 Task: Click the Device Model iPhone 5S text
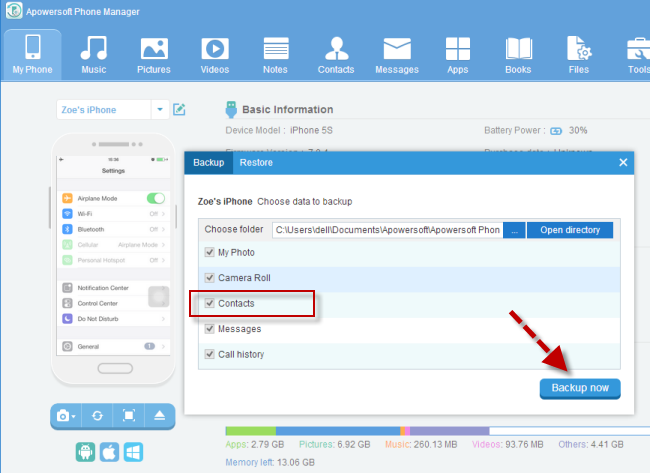279,131
